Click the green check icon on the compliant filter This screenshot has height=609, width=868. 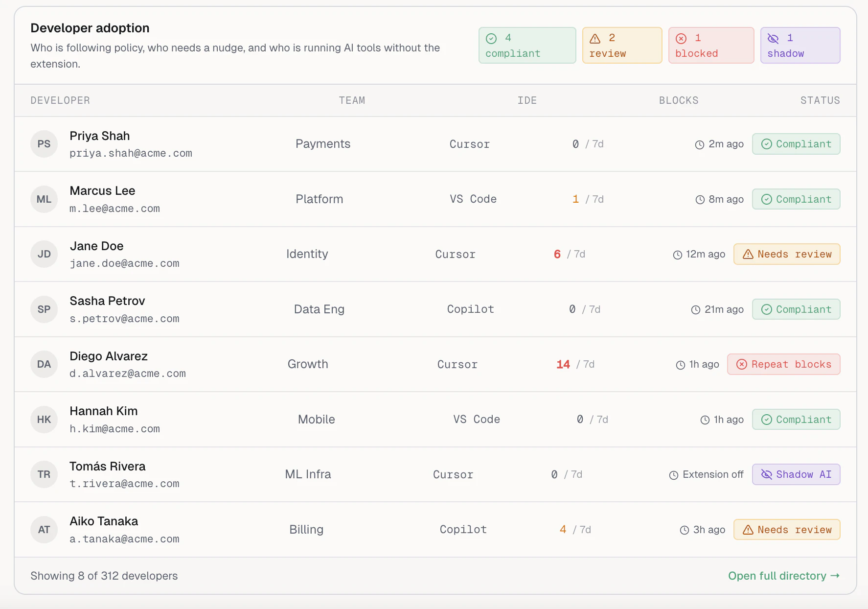point(490,38)
